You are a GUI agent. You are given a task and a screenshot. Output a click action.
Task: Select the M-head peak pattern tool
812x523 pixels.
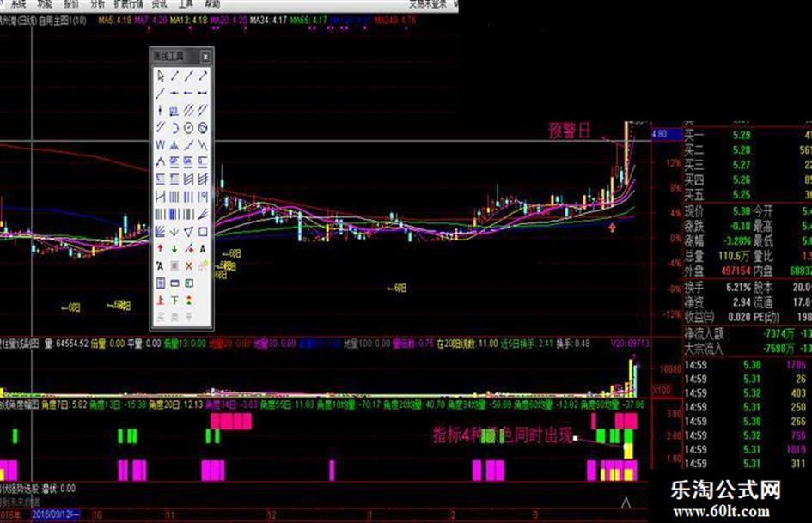point(174,145)
